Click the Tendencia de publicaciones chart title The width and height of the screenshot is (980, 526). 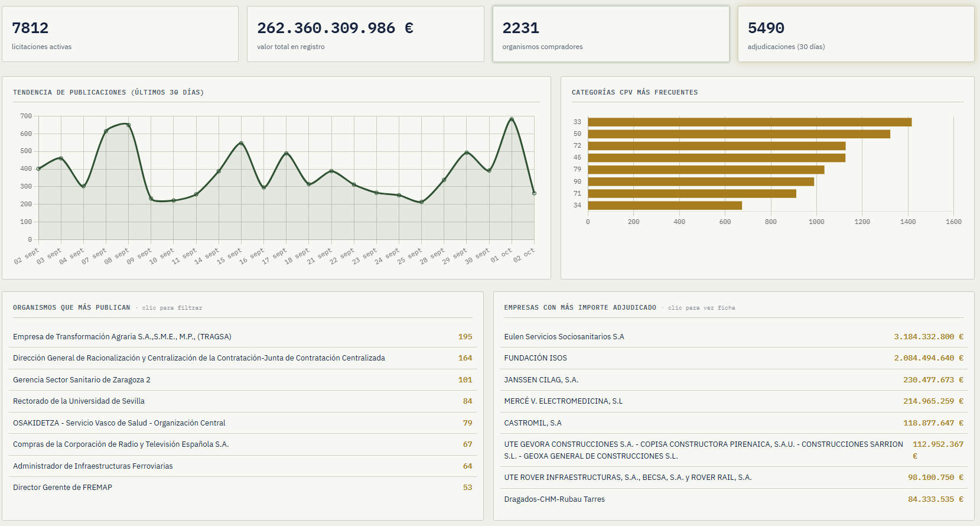click(108, 92)
